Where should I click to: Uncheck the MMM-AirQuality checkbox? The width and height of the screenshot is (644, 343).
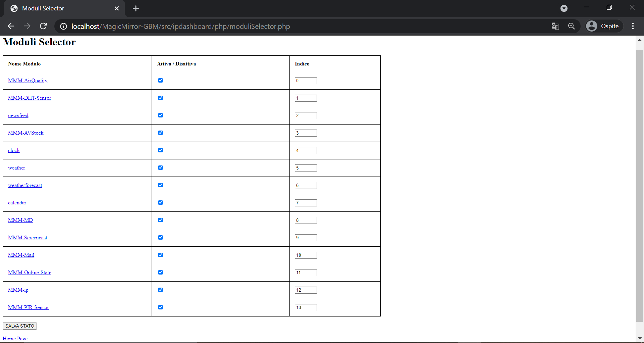[x=160, y=80]
